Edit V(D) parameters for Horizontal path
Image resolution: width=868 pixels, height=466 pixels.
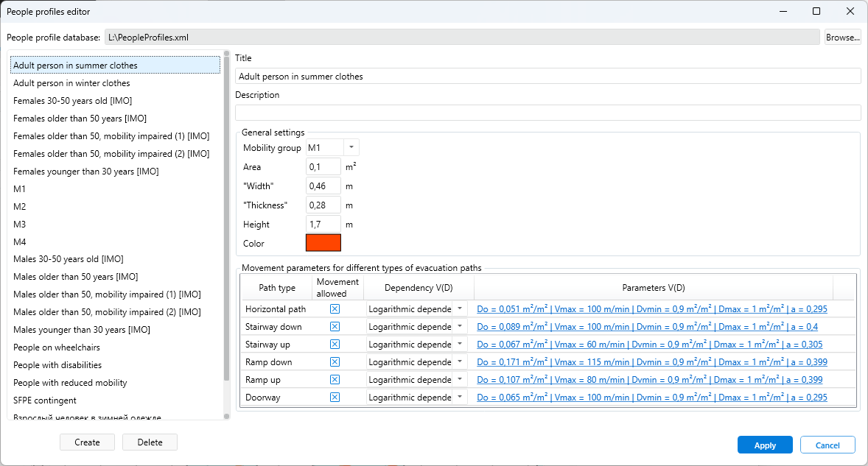(648, 308)
